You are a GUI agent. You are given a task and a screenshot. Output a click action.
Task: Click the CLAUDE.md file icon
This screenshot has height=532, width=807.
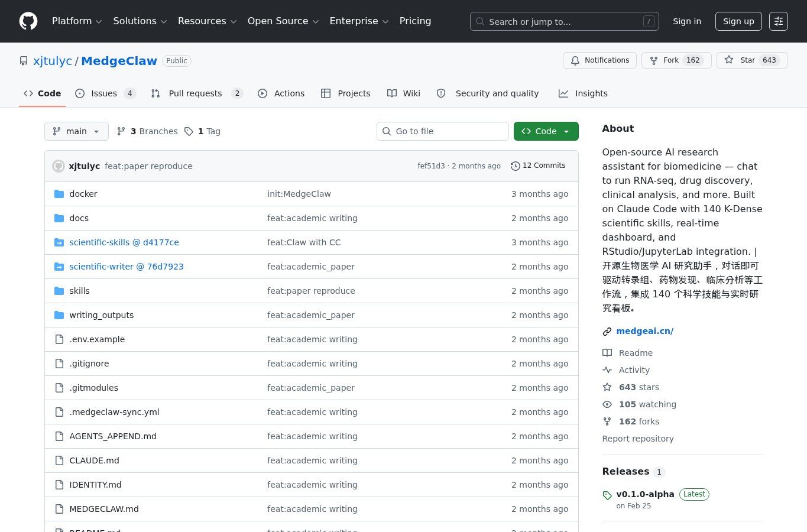point(59,460)
